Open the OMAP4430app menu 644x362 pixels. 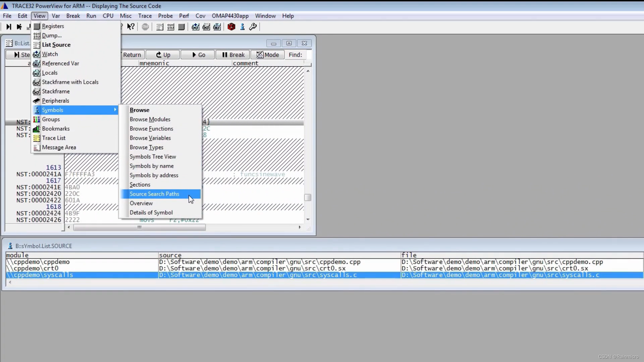click(230, 16)
